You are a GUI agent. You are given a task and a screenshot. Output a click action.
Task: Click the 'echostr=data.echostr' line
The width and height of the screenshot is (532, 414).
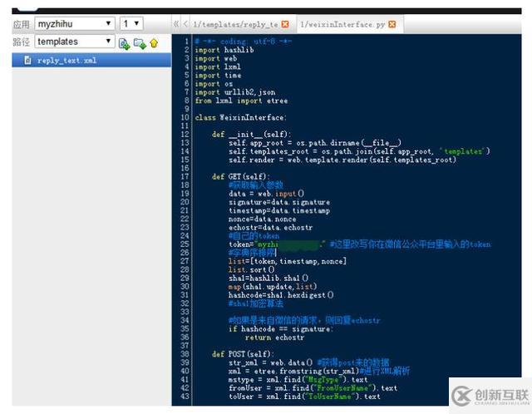[x=271, y=228]
